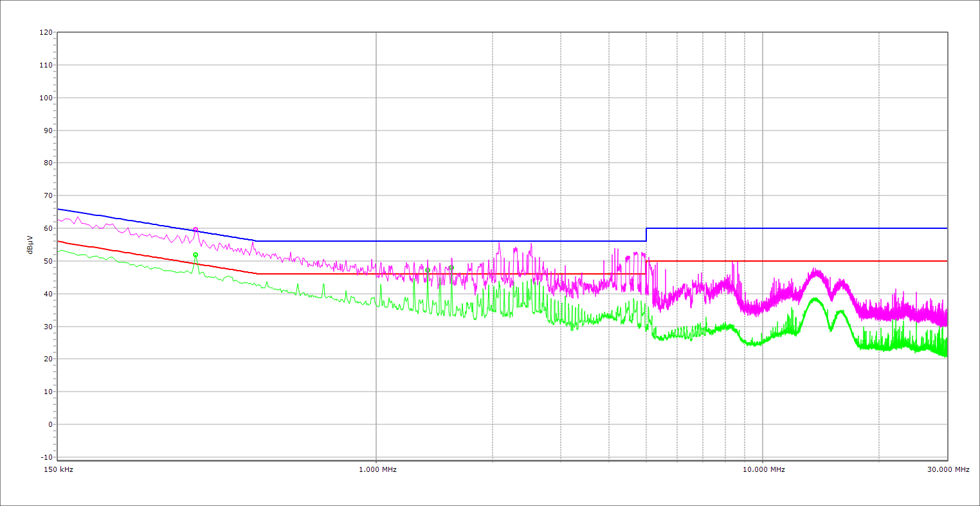Select the right green marker near 1.55 MHz

[x=451, y=267]
